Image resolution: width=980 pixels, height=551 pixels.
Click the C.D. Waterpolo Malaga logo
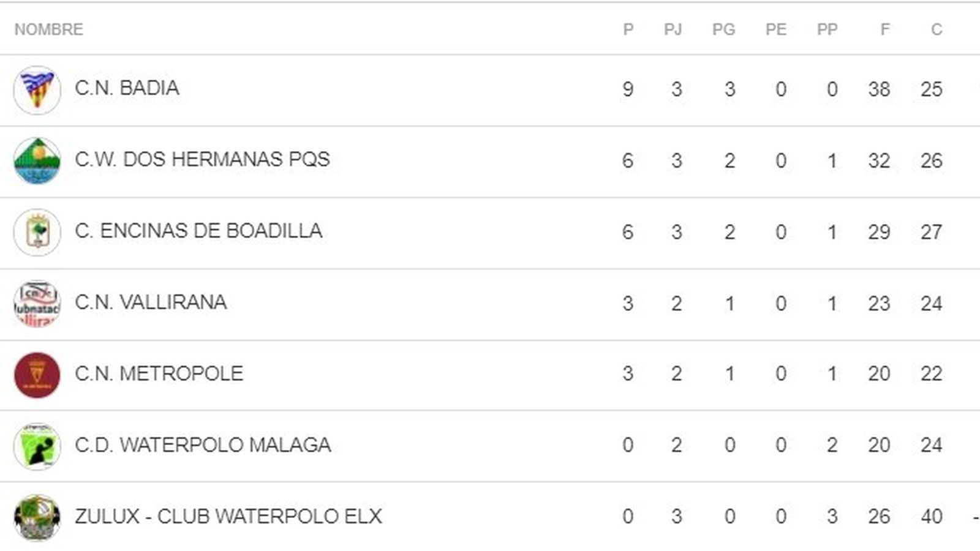coord(37,446)
